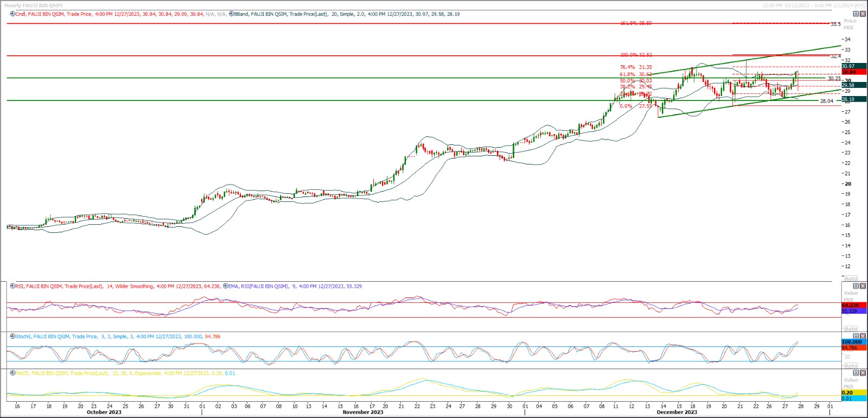
Task: Select the 161.8% Fibonacci level label
Action: coord(635,23)
